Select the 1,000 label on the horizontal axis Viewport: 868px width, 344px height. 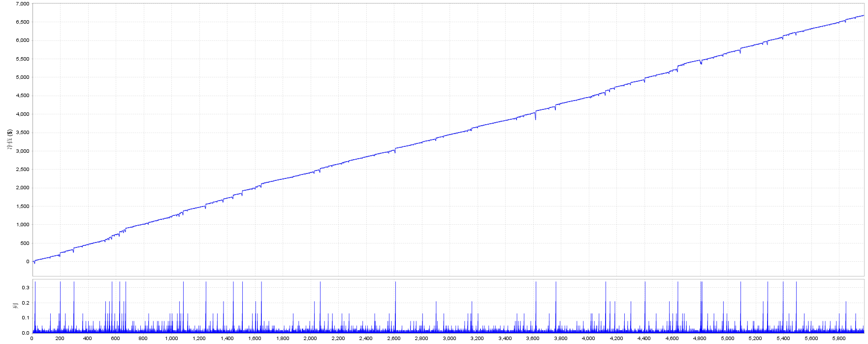pyautogui.click(x=171, y=339)
